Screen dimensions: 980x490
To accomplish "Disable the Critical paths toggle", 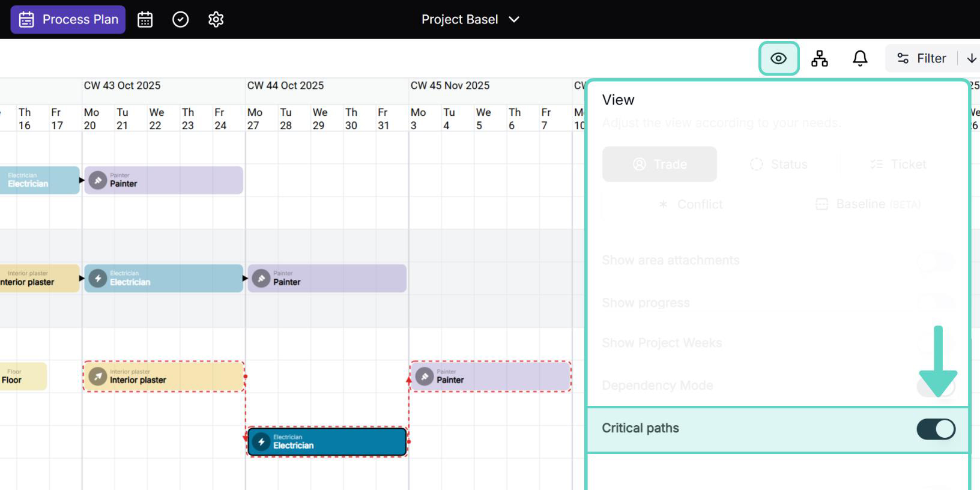I will pyautogui.click(x=936, y=429).
